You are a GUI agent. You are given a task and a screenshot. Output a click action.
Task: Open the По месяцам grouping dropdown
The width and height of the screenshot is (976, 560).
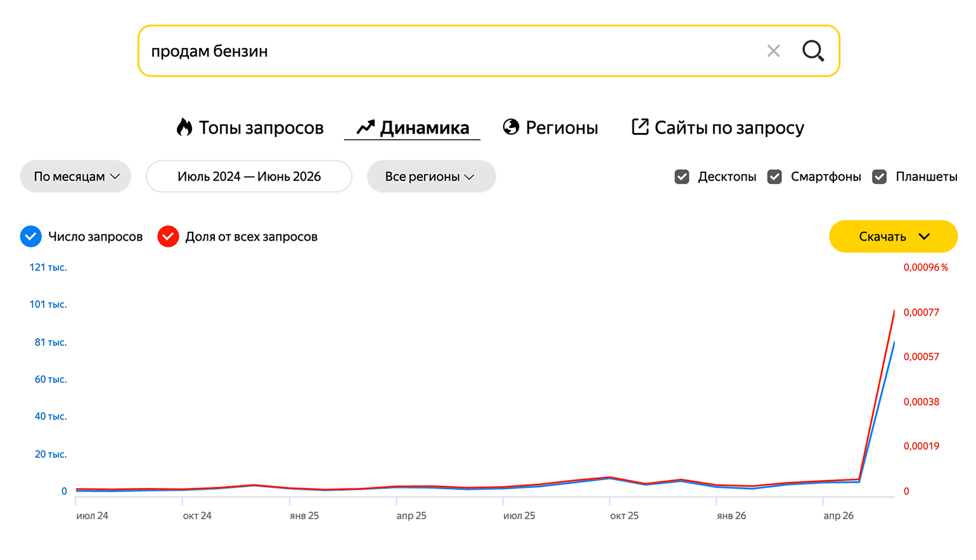click(x=75, y=176)
